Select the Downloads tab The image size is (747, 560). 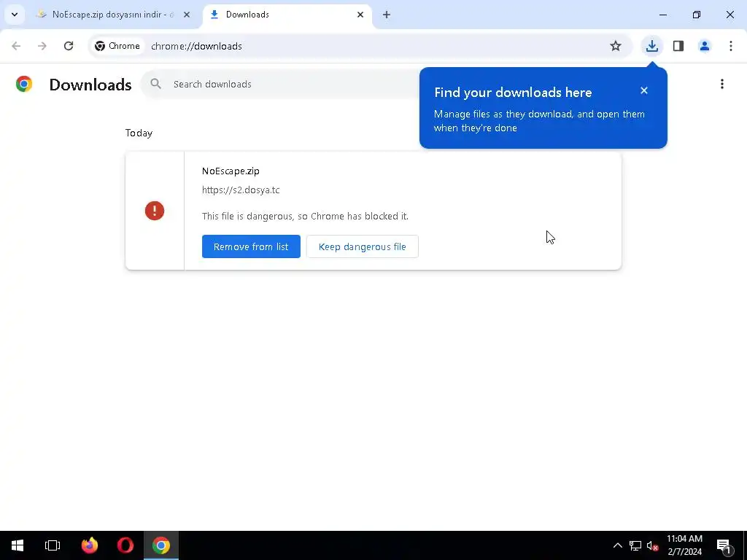click(x=287, y=15)
